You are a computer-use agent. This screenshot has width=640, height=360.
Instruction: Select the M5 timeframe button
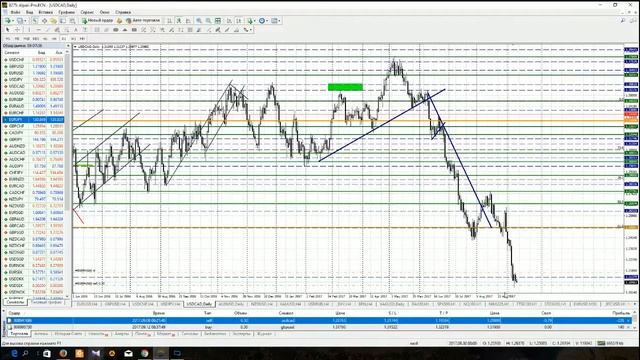pyautogui.click(x=17, y=38)
